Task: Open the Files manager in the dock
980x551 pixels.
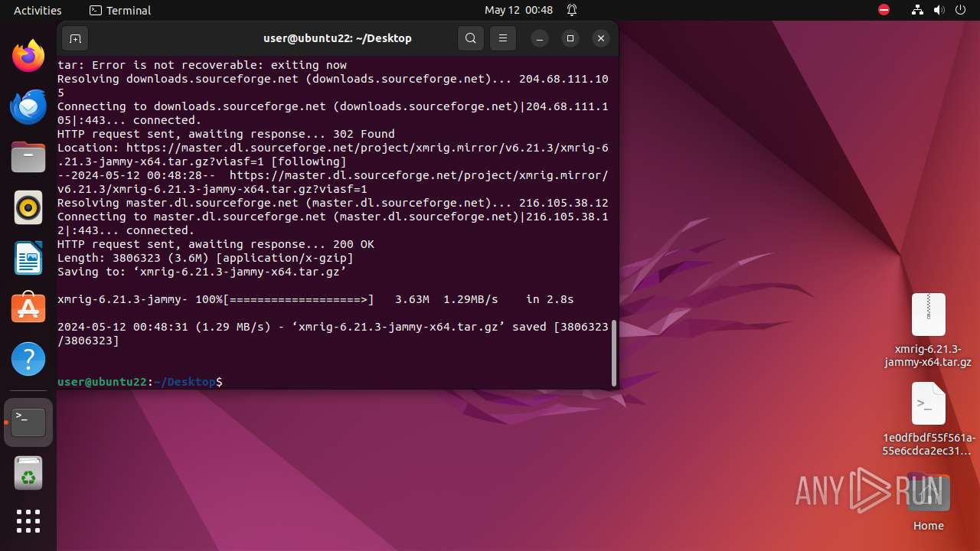Action: coord(28,157)
